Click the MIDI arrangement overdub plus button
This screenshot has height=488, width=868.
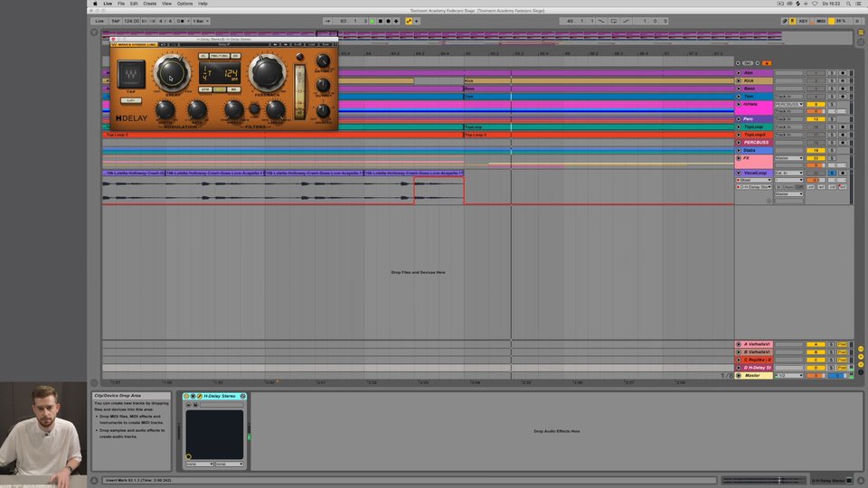[396, 21]
